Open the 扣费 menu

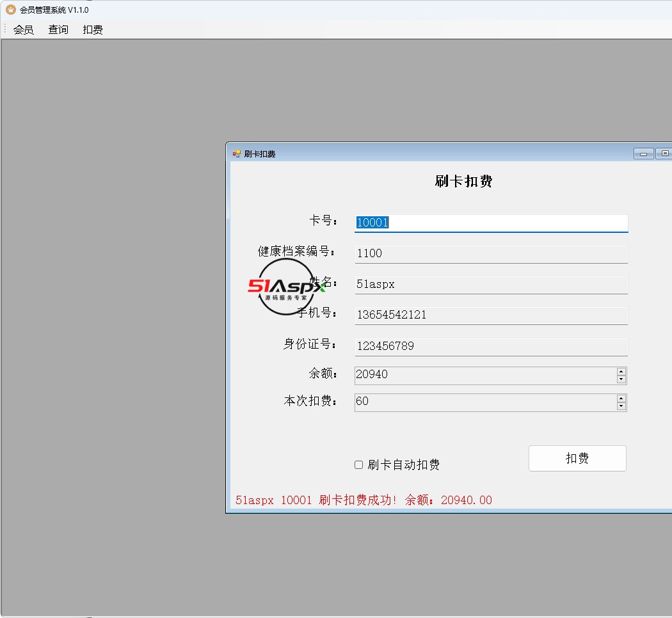(93, 29)
